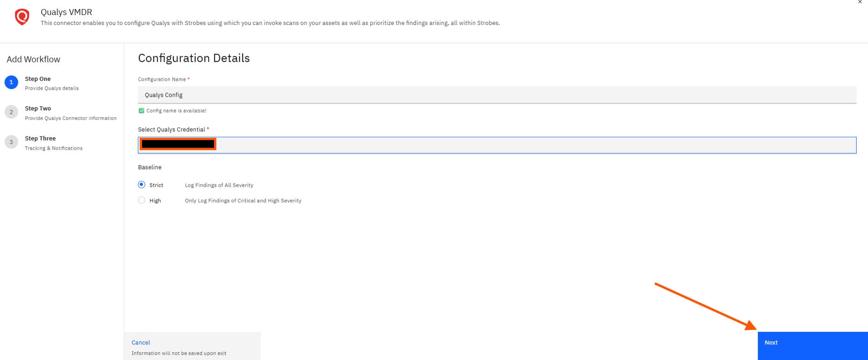Select the Strict baseline radio button
Viewport: 868px width, 360px height.
point(142,185)
